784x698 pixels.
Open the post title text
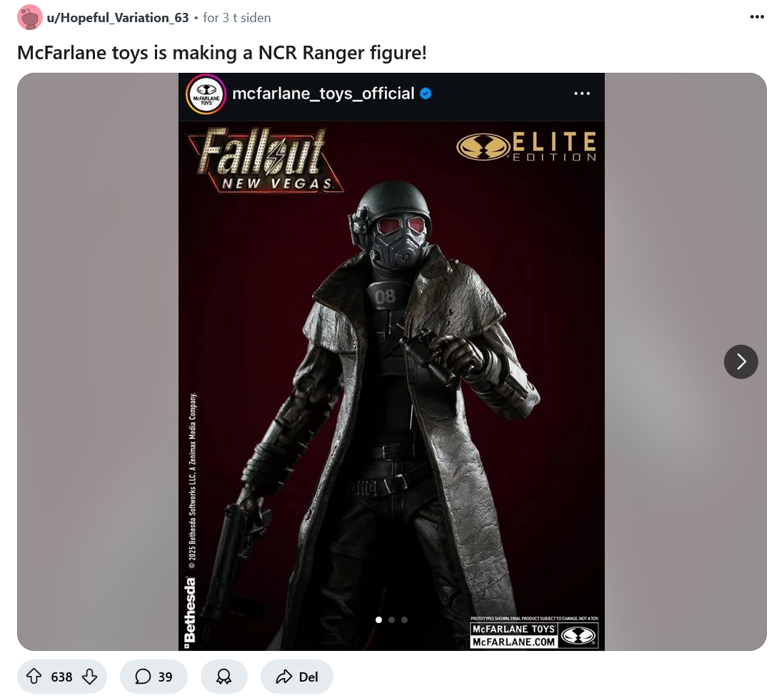pos(222,53)
